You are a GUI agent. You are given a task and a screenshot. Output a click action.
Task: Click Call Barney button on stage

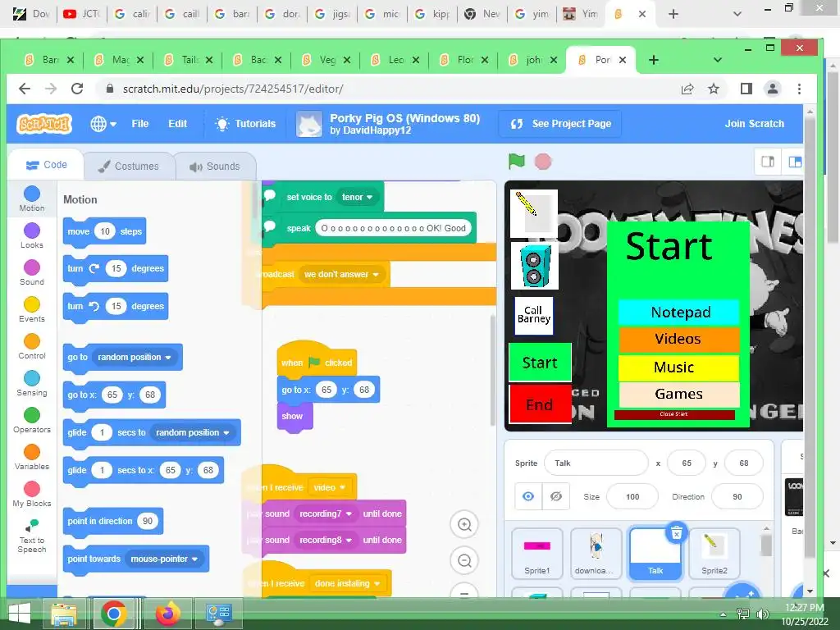[x=533, y=315]
